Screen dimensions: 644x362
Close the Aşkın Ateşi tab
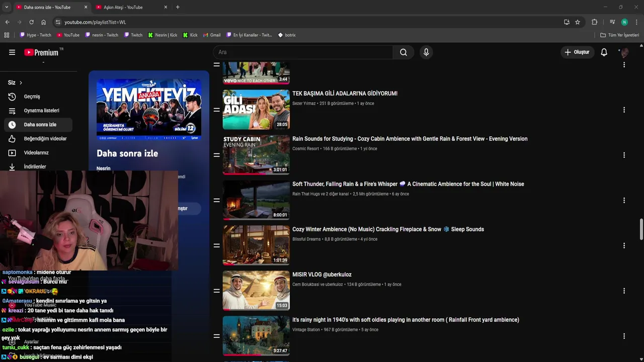pos(166,7)
